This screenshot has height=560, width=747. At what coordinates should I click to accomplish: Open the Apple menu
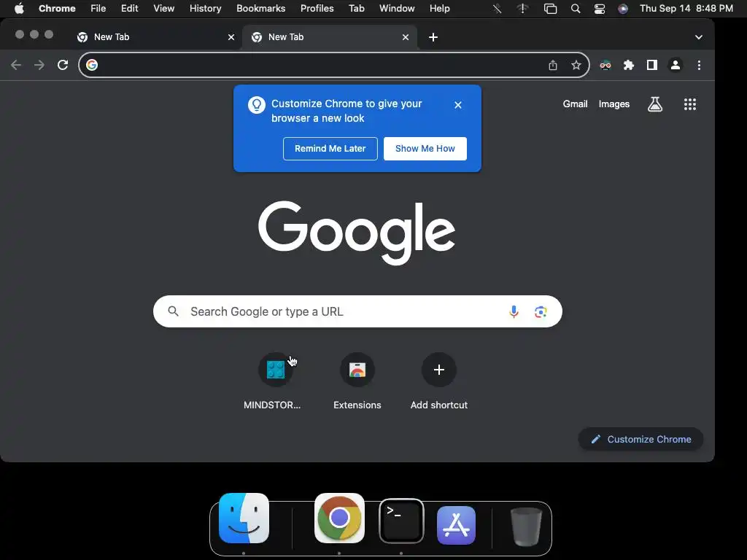pos(19,9)
